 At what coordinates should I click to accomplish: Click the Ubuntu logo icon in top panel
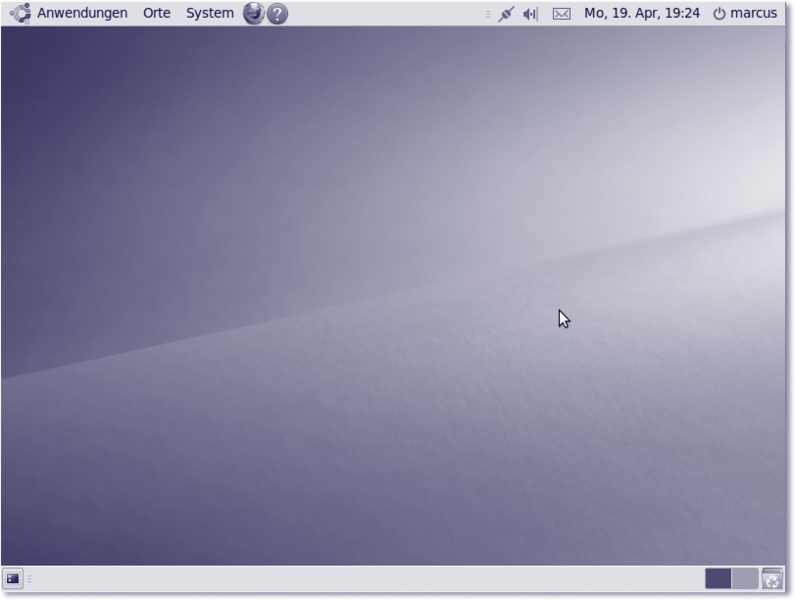click(x=19, y=14)
